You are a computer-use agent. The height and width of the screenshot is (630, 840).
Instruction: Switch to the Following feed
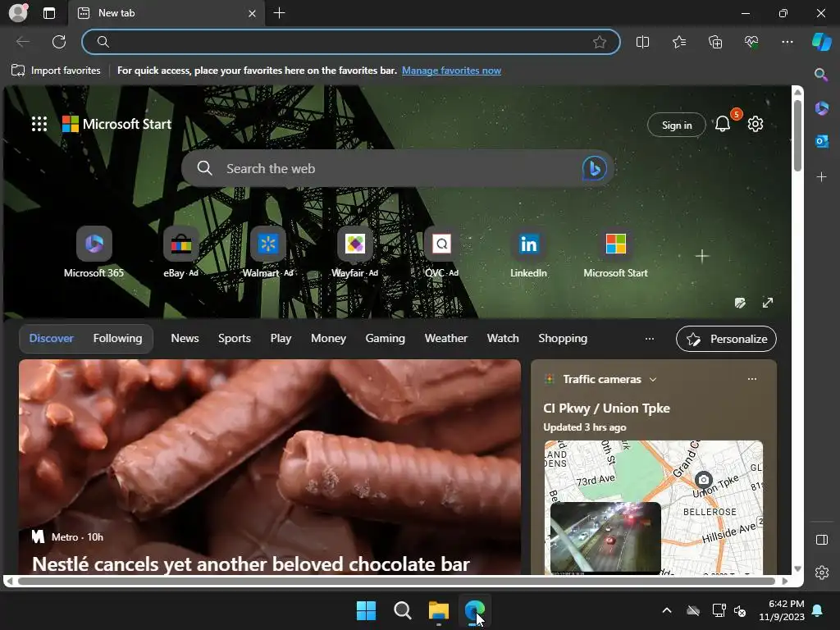(x=118, y=338)
